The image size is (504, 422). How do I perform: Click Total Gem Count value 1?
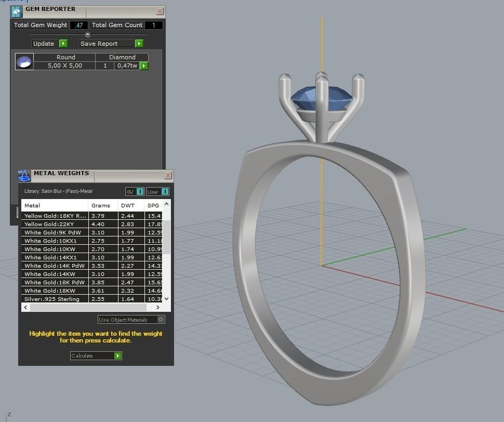point(154,25)
